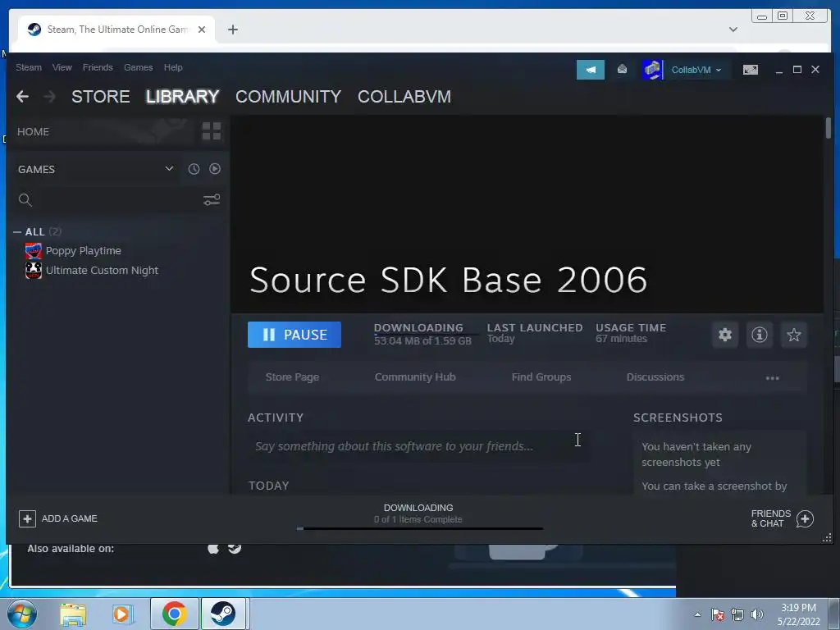Click in the activity post field
Image resolution: width=840 pixels, height=630 pixels.
tap(418, 446)
